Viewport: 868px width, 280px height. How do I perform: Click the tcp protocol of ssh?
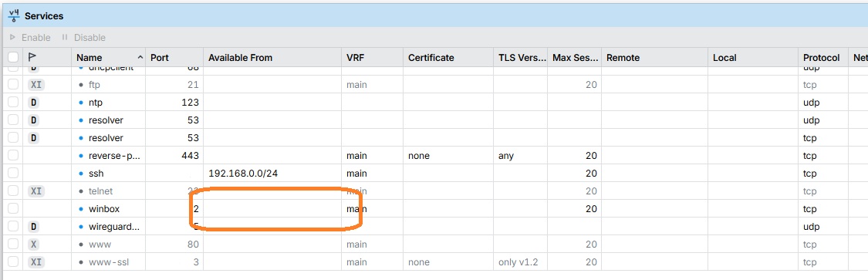point(810,174)
